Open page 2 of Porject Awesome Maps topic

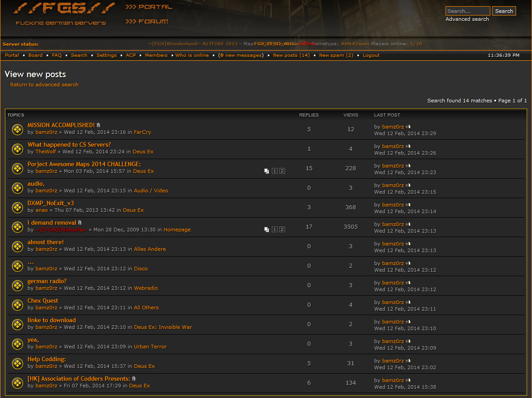pyautogui.click(x=282, y=171)
